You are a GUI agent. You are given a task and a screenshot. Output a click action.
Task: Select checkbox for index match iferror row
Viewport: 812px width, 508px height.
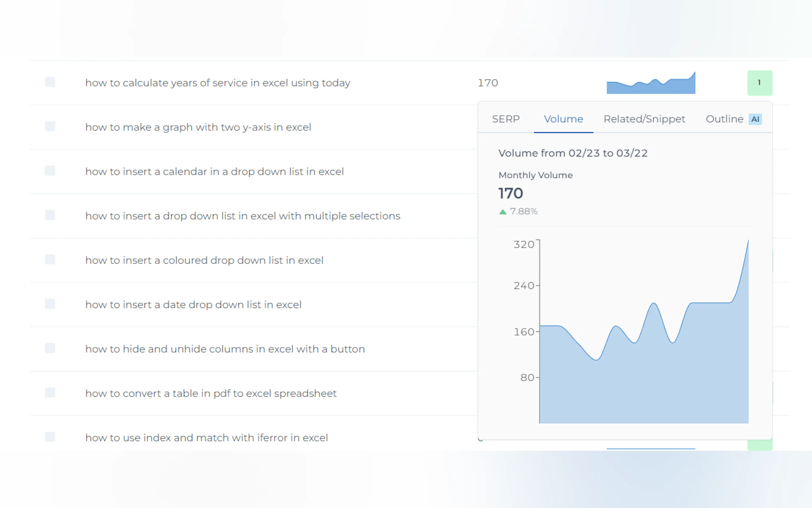[50, 437]
